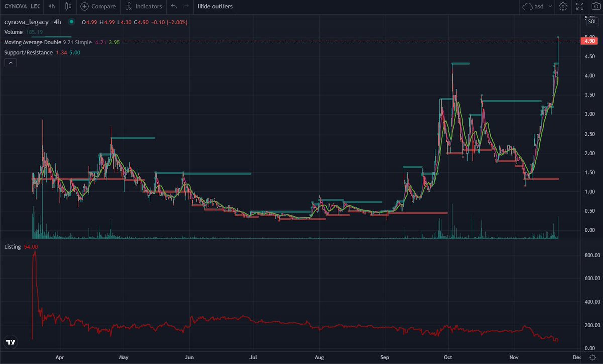The height and width of the screenshot is (364, 603).
Task: Click the CYNOVA_LEGACY symbol search field
Action: coord(21,7)
